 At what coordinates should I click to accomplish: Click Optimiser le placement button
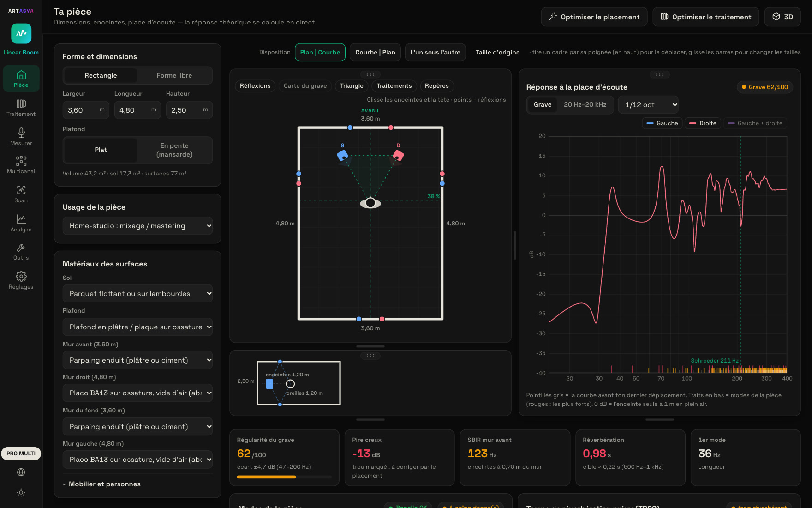[x=594, y=17]
